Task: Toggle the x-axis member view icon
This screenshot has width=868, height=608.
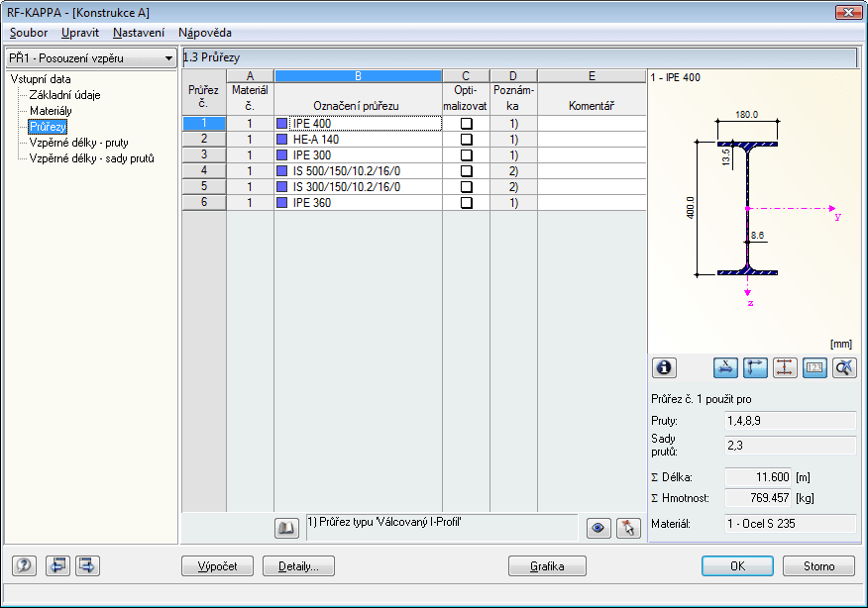Action: (x=725, y=368)
